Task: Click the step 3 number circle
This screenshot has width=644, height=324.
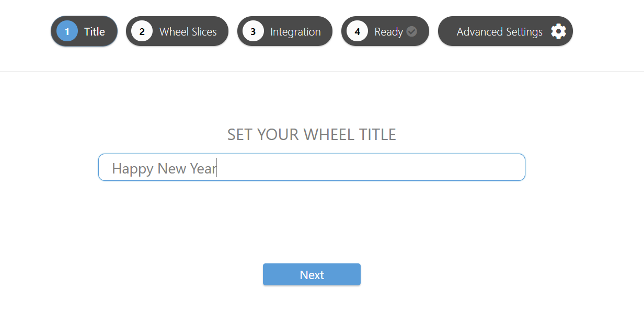Action: (253, 31)
